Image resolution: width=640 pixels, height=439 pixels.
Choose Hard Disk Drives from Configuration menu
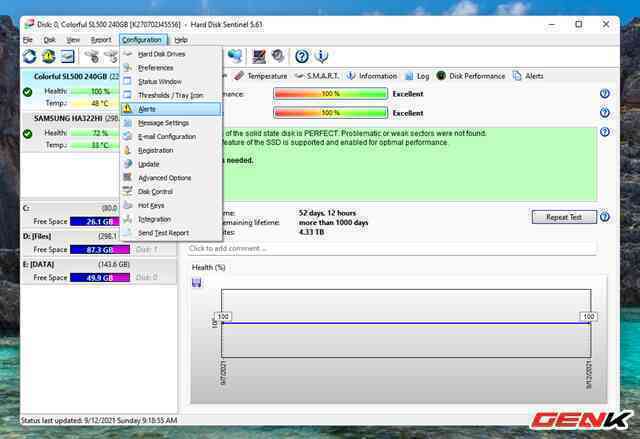(x=171, y=54)
